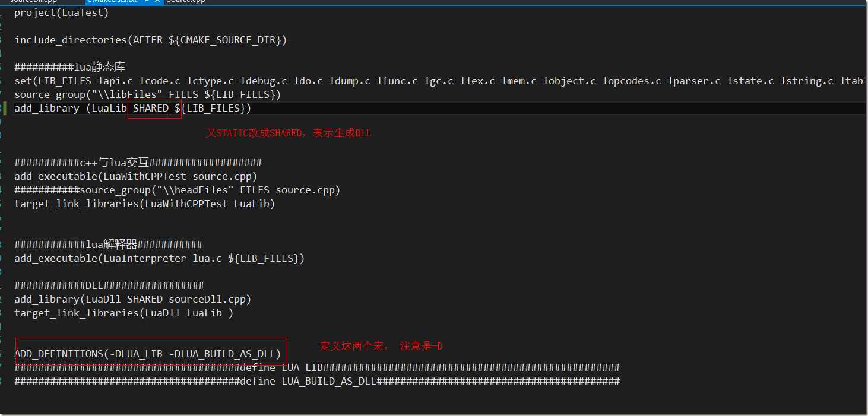Click the source_group libFiles line
Viewport: 868px width, 416px height.
tap(148, 94)
